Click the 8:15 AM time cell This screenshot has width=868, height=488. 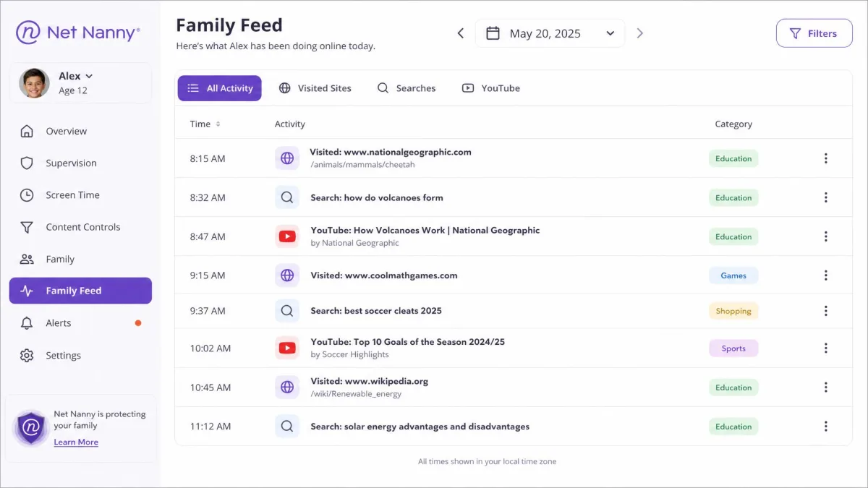pos(208,158)
